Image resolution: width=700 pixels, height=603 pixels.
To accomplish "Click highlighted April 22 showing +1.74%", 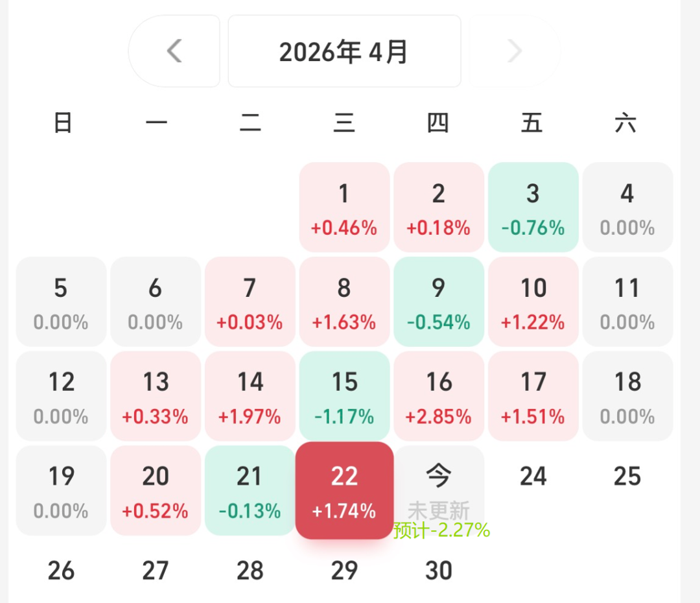I will point(344,490).
